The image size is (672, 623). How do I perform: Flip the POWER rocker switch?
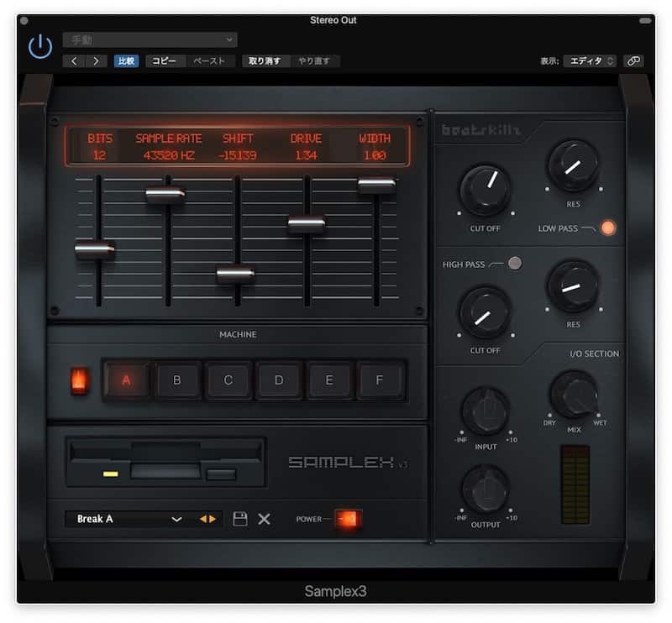point(348,520)
